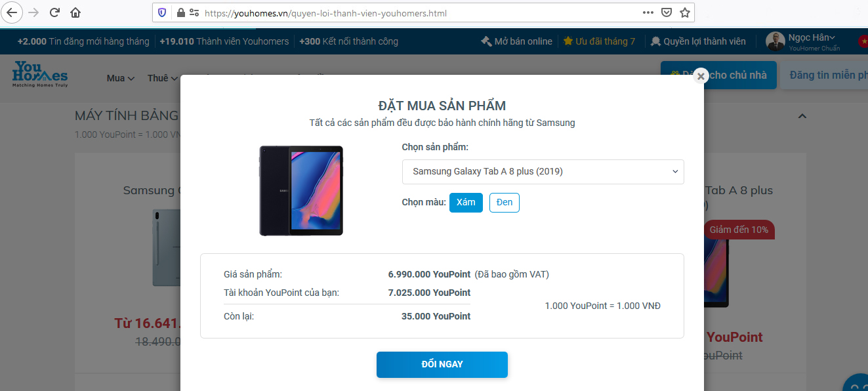Expand the Mua navigation dropdown
This screenshot has width=868, height=391.
click(x=119, y=77)
